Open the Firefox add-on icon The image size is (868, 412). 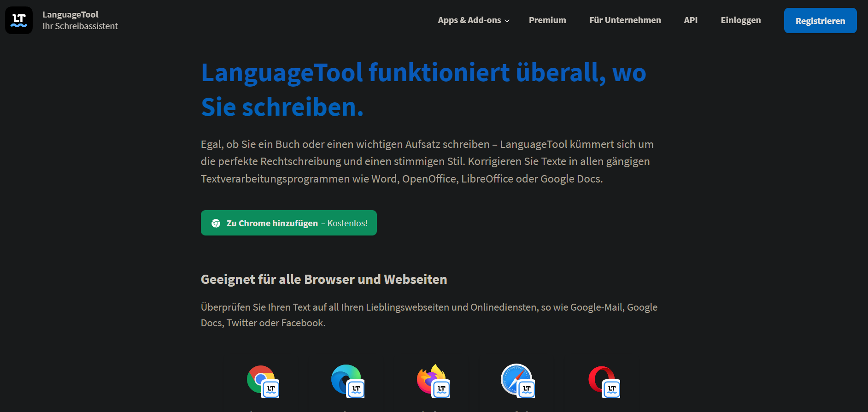click(433, 381)
